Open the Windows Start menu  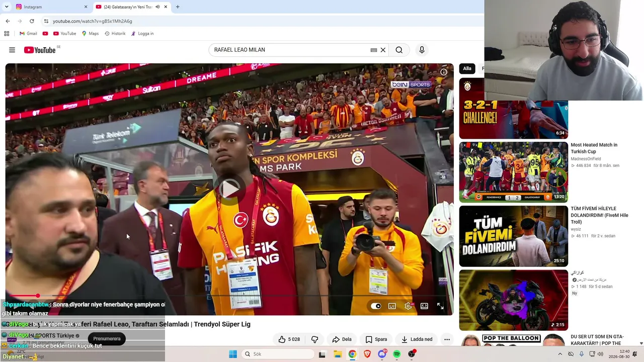233,354
